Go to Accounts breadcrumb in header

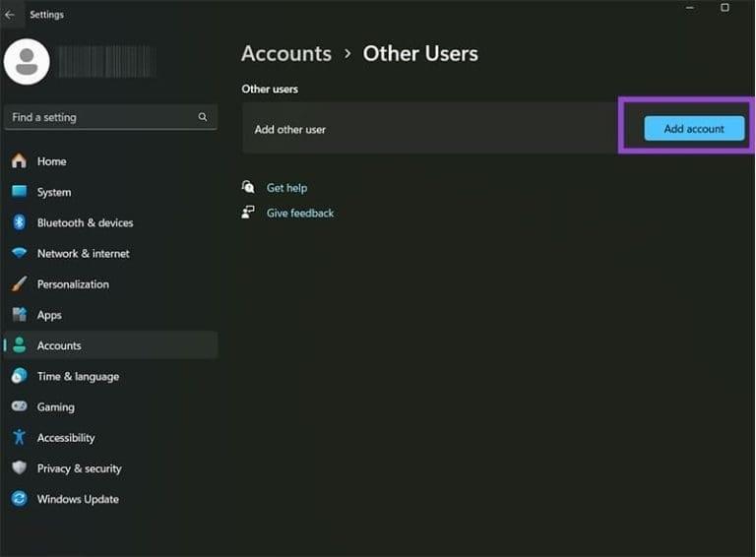(286, 53)
